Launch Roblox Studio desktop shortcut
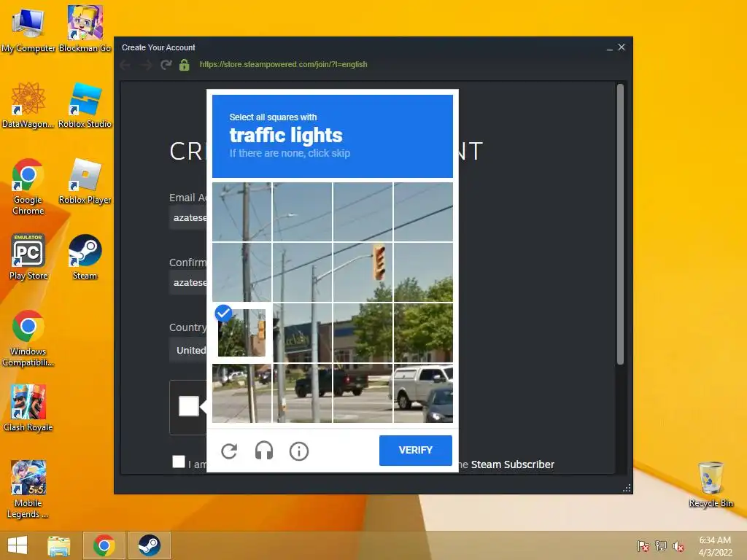The width and height of the screenshot is (747, 560). 85,105
